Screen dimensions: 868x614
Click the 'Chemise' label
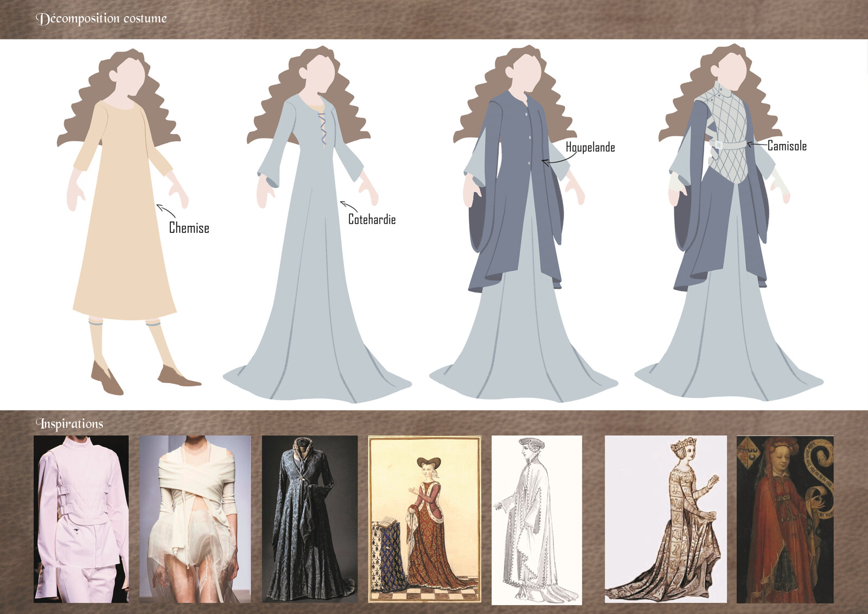click(x=189, y=228)
